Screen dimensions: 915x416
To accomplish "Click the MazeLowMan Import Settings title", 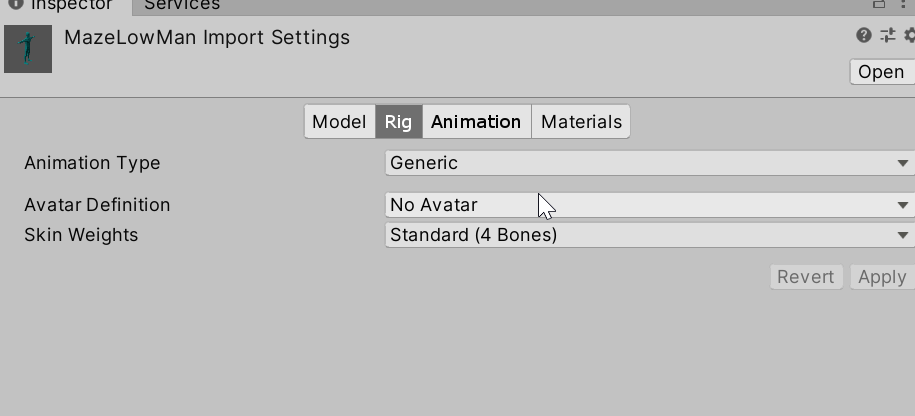I will click(x=207, y=38).
